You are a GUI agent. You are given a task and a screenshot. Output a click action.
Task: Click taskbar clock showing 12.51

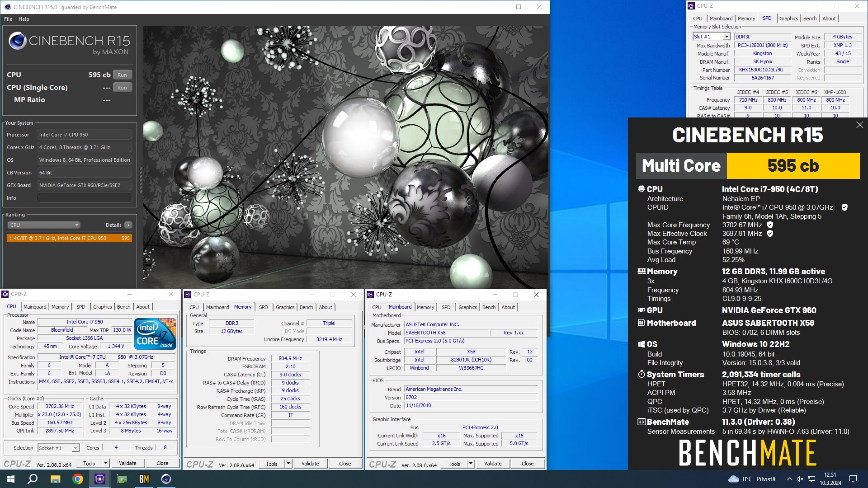point(830,479)
